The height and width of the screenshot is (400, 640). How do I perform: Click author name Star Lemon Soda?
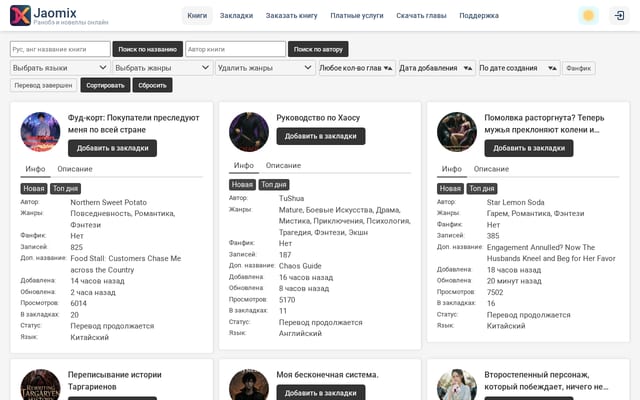tap(516, 202)
